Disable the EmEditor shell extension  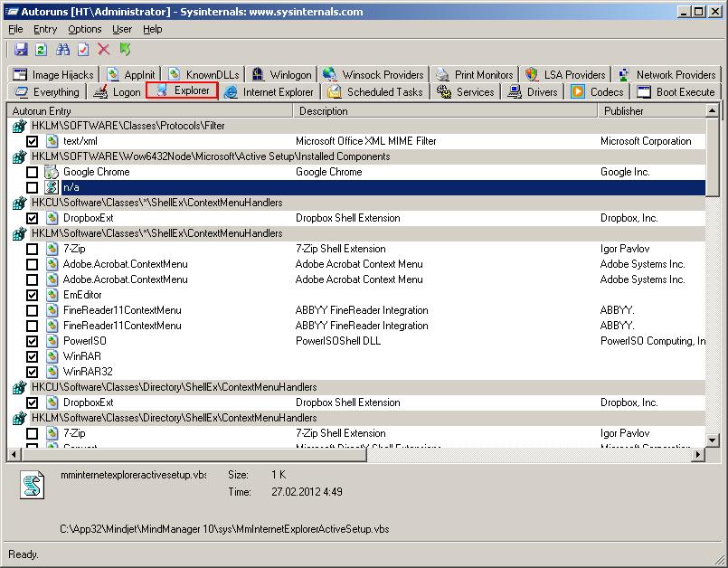pos(33,294)
